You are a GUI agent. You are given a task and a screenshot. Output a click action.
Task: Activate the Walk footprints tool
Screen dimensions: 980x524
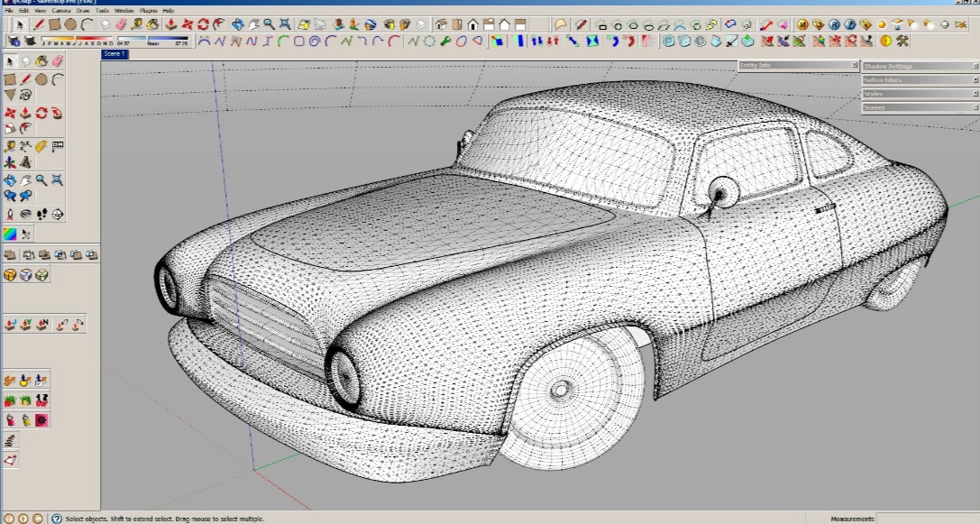point(41,215)
